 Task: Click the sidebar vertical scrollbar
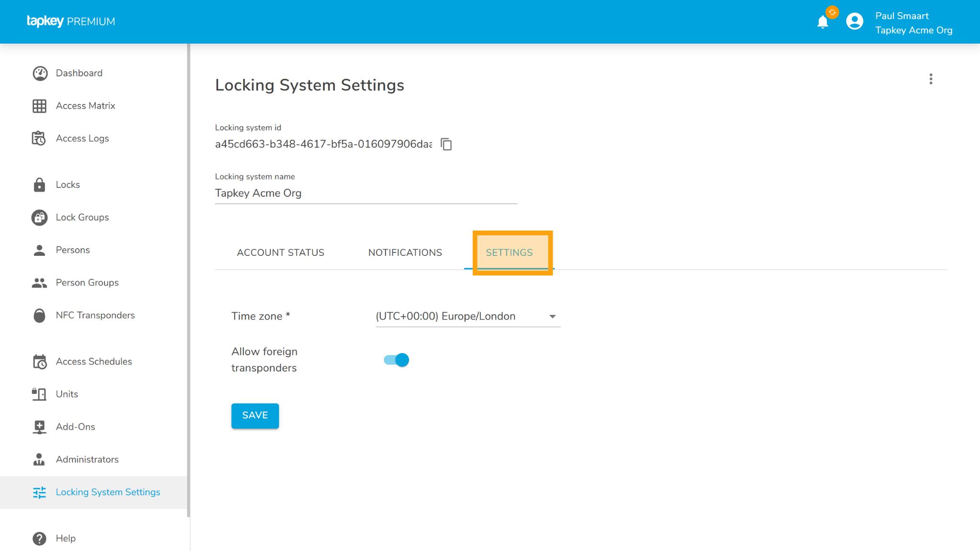(x=189, y=280)
